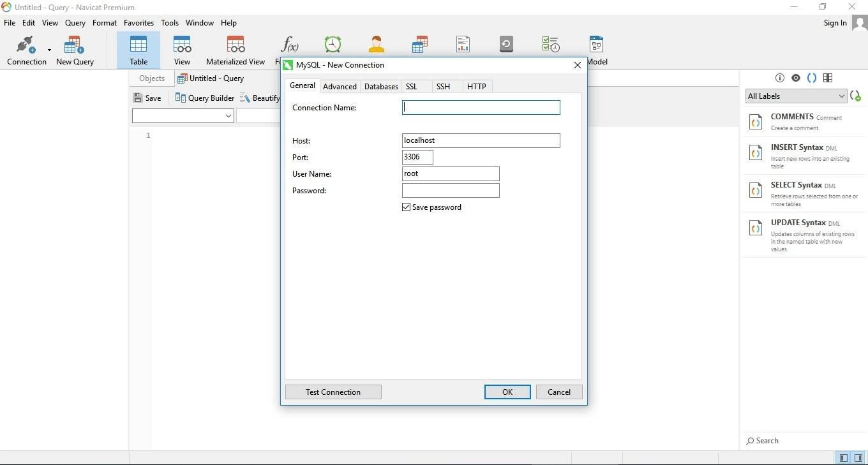Close the MySQL New Connection dialog
Screen dimensions: 868x465
pyautogui.click(x=578, y=65)
